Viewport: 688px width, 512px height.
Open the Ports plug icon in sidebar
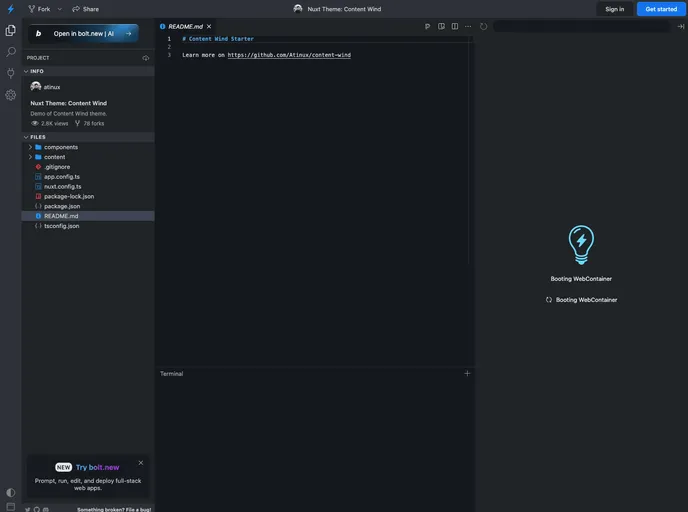tap(11, 73)
